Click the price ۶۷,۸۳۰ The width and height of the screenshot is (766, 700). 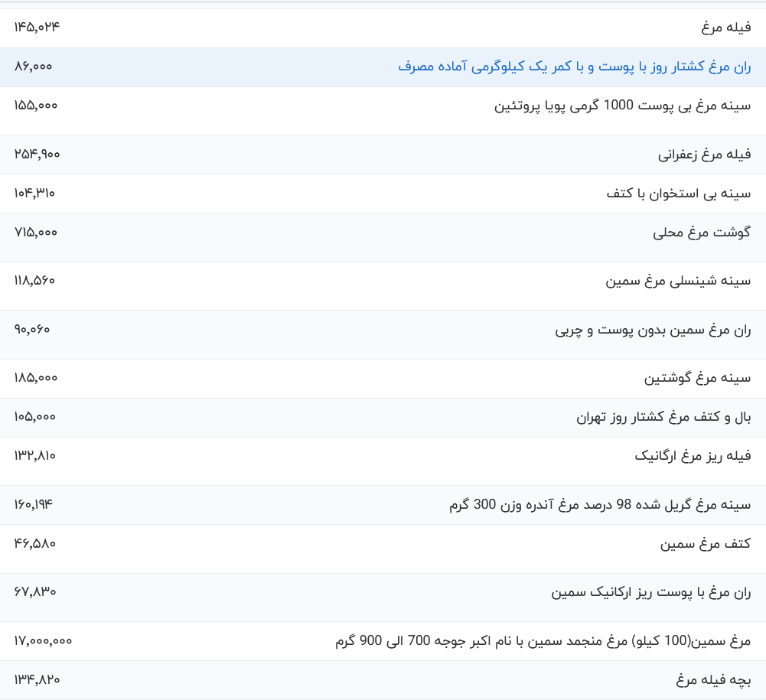pos(34,592)
